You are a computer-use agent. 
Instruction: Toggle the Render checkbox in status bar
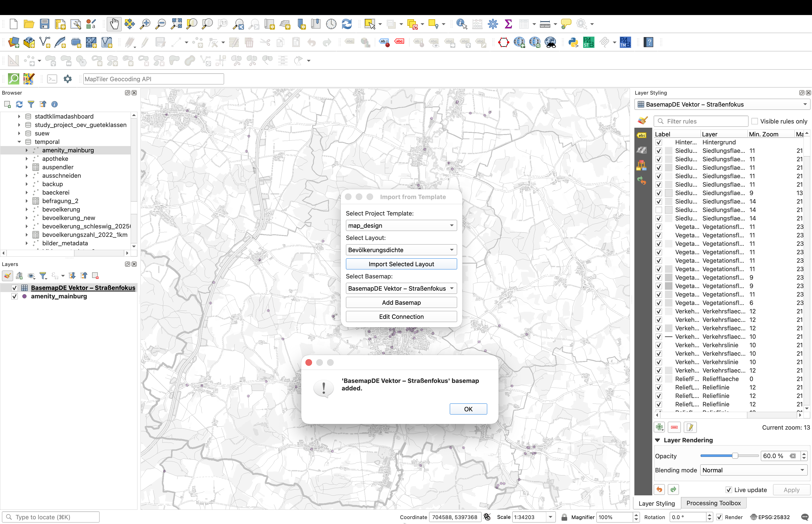(719, 517)
